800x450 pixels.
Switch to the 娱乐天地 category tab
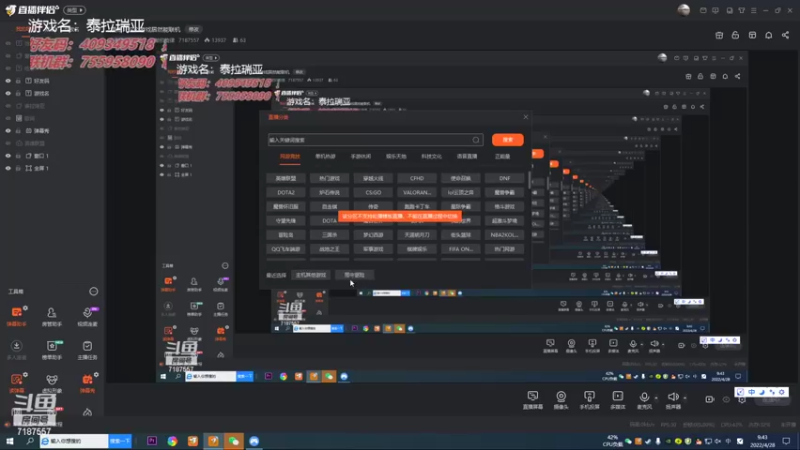point(396,157)
